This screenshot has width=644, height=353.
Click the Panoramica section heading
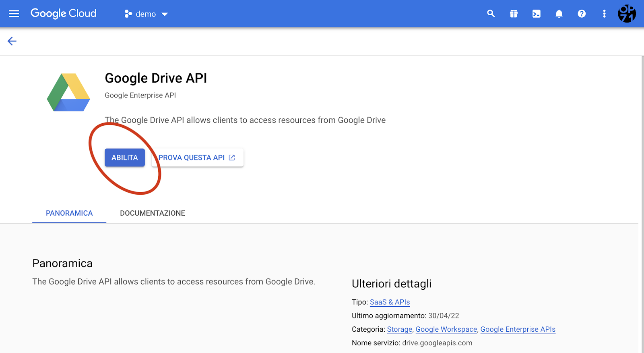click(62, 263)
